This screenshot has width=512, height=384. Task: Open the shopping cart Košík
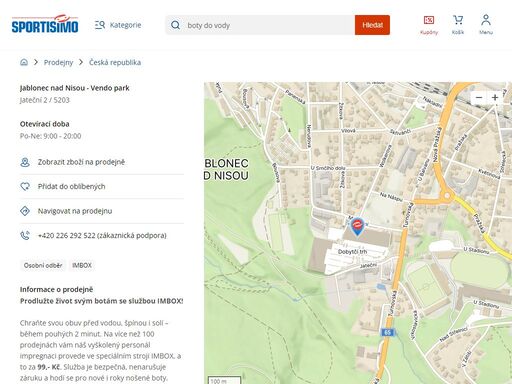pos(458,25)
